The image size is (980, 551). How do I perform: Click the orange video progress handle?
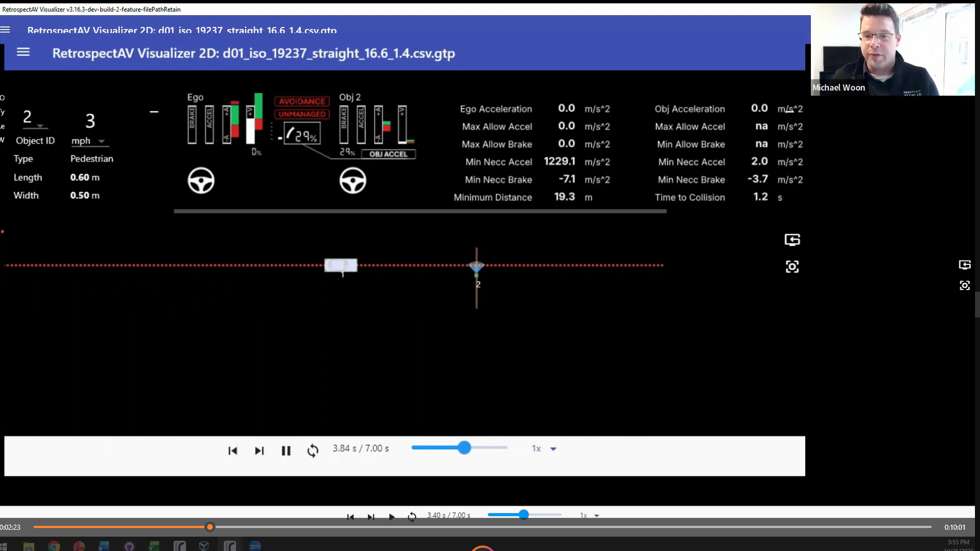click(210, 527)
